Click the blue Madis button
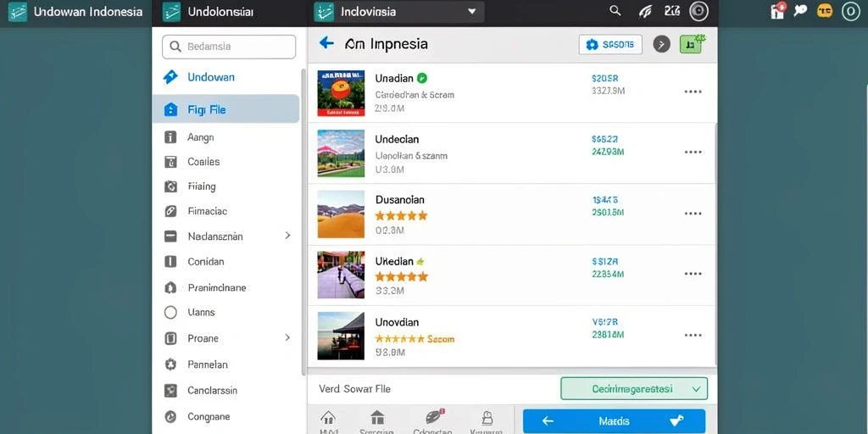Viewport: 868px width, 434px height. (x=614, y=421)
